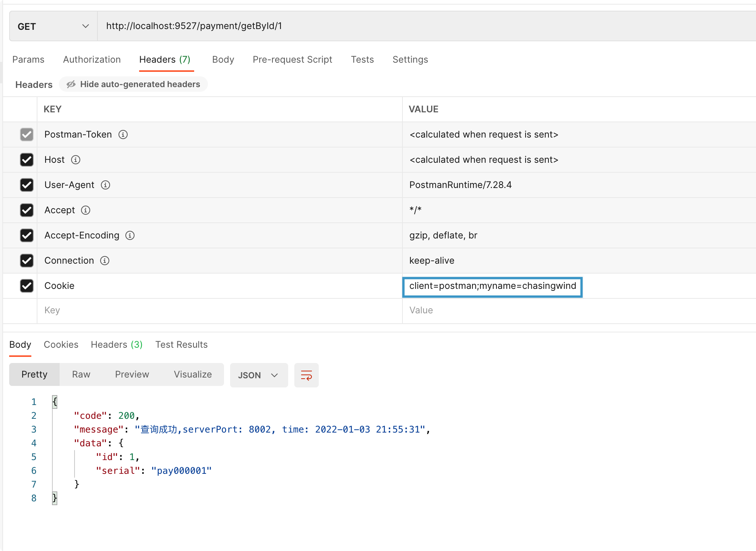This screenshot has height=551, width=756.
Task: Open the JSON format dropdown
Action: point(258,375)
